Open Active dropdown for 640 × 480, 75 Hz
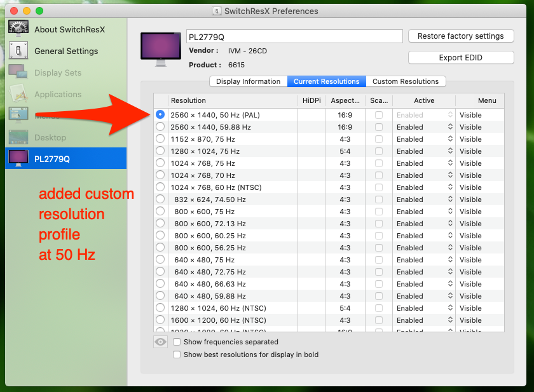Screen dimensions: 534x392 (x=424, y=260)
